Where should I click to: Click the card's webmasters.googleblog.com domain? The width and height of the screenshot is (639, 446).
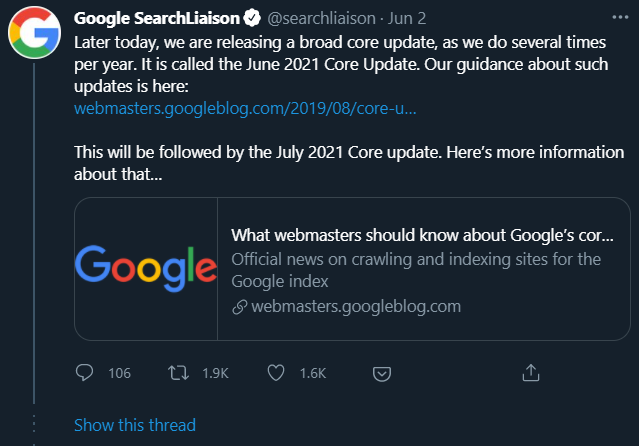pos(355,306)
